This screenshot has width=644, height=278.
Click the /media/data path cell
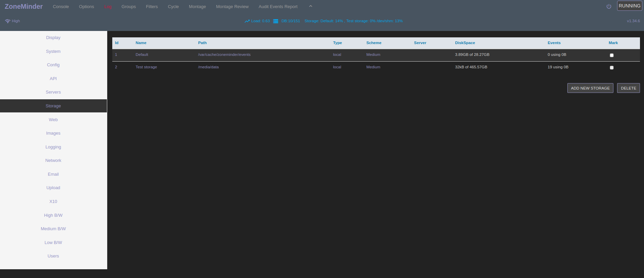[x=208, y=67]
